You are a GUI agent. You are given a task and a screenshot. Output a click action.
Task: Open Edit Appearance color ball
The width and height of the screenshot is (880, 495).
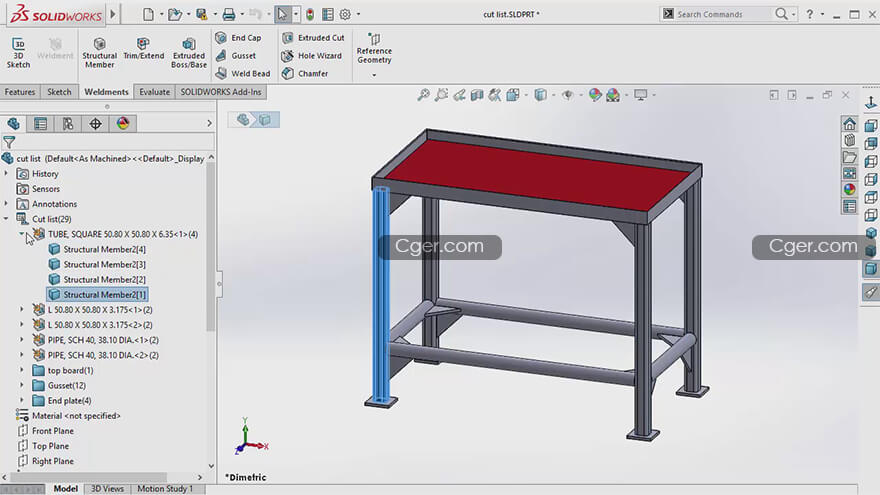[595, 95]
